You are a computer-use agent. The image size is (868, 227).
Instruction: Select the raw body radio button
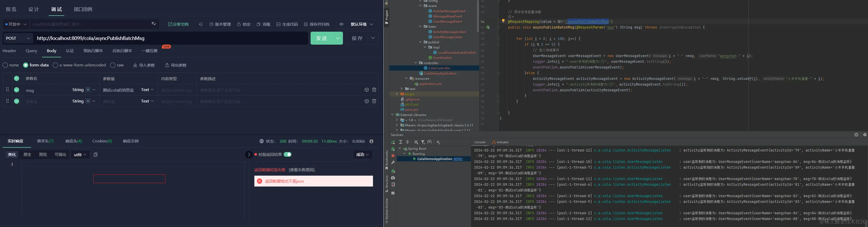[113, 65]
